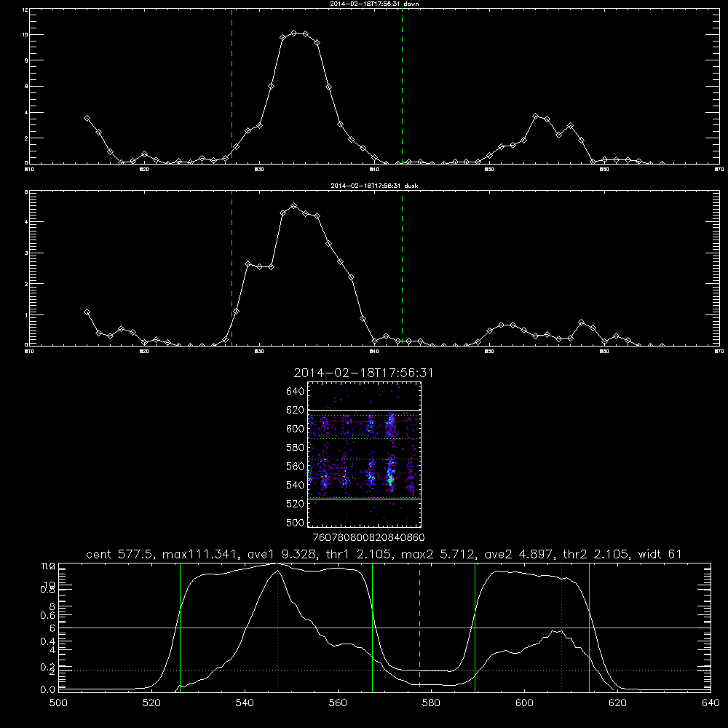Click the 'widt 61' value in stats line
Image resolution: width=728 pixels, height=728 pixels.
(660, 554)
